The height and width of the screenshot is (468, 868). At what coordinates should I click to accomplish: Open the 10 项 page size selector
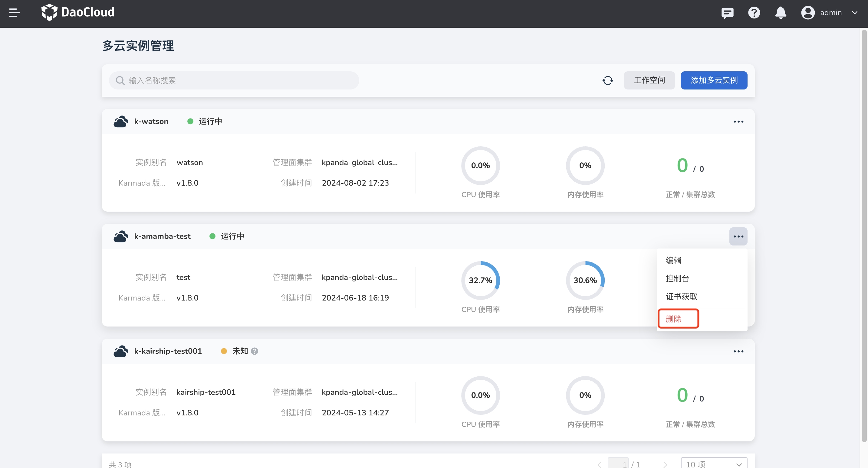[x=714, y=464]
